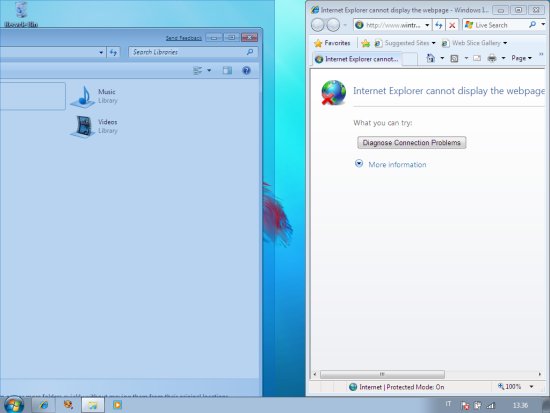Select the 'Internet Explorer cannot...' tab
Viewport: 550px width, 413px height.
(357, 59)
